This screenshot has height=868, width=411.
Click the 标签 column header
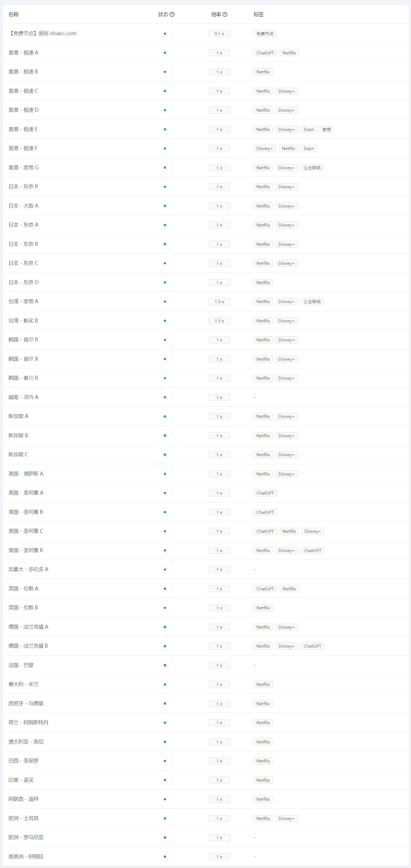click(x=259, y=14)
